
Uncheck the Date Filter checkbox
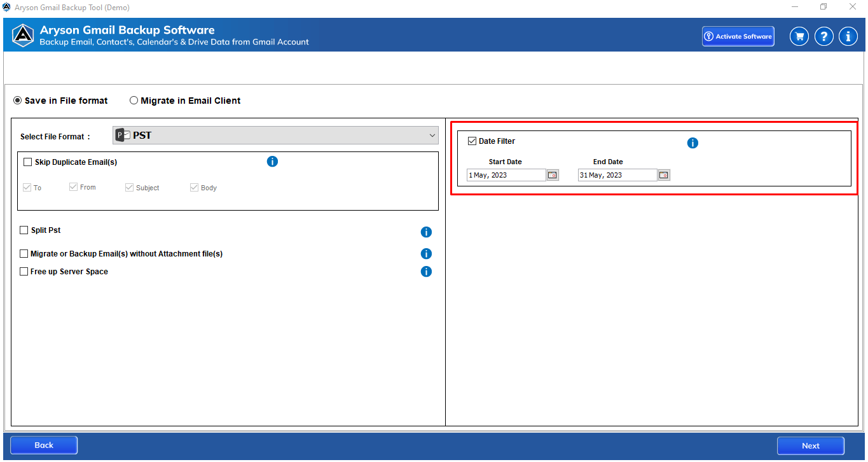point(472,141)
